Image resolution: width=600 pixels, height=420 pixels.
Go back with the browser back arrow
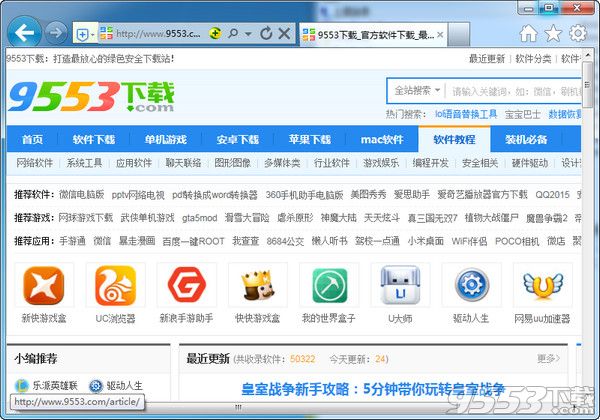coord(24,33)
